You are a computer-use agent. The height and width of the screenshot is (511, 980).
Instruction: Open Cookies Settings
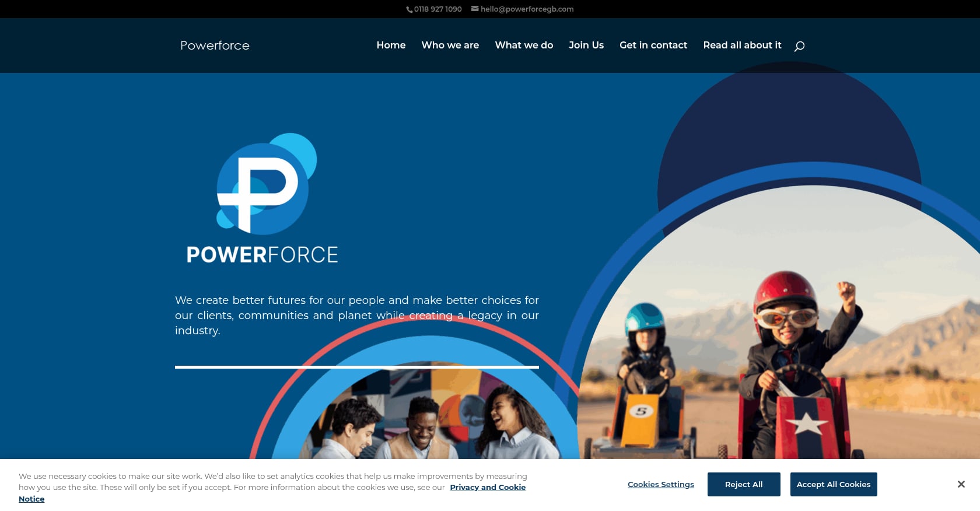pyautogui.click(x=661, y=484)
